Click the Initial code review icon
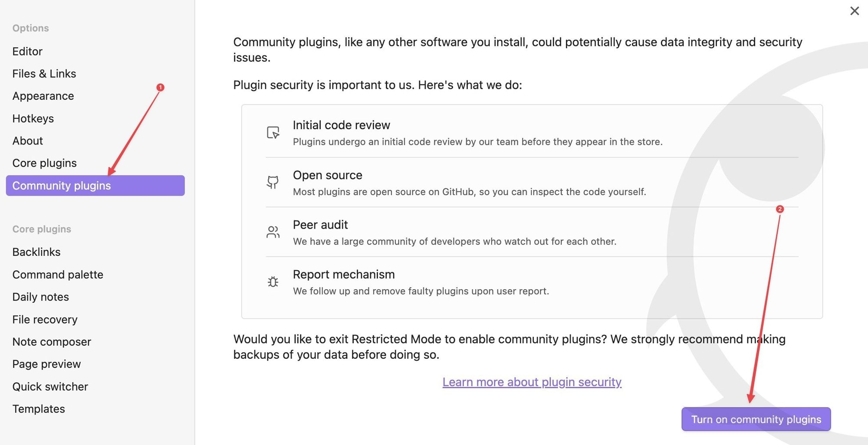This screenshot has height=445, width=868. click(x=273, y=132)
